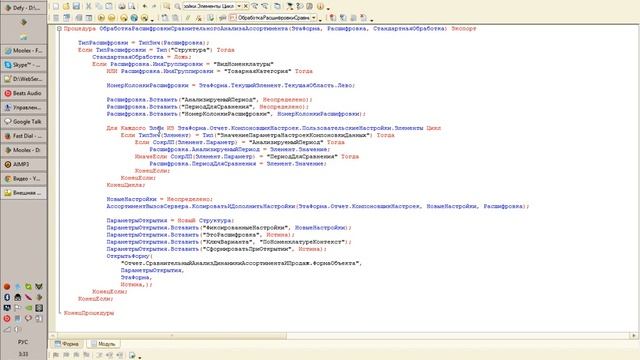Click the Bluetooth tray icon
This screenshot has height=360, width=640.
coord(7,297)
